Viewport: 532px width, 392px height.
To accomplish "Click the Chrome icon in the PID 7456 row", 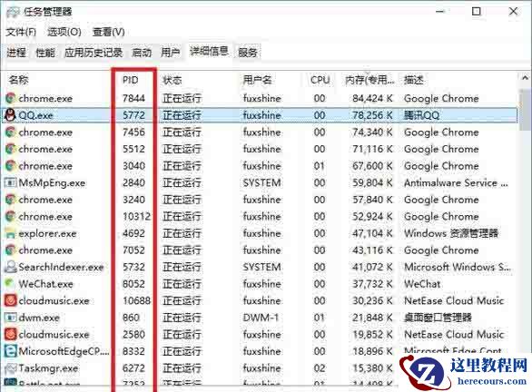I will (11, 132).
